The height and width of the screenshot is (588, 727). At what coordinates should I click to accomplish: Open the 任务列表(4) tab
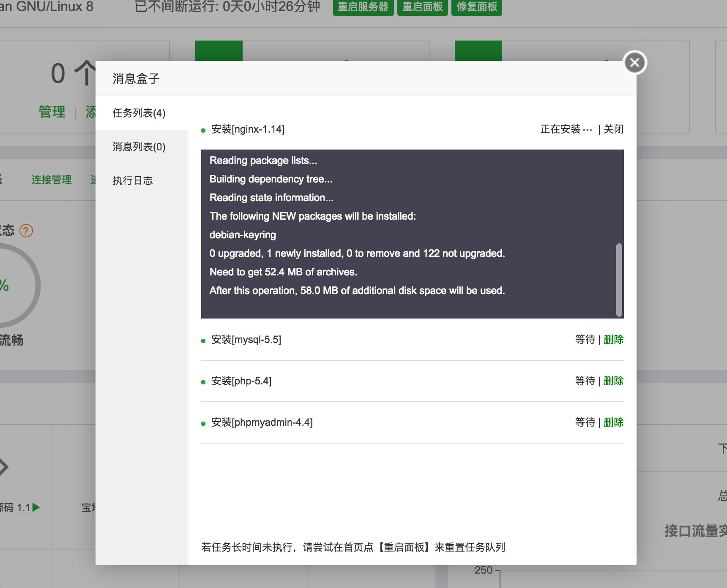coord(142,113)
